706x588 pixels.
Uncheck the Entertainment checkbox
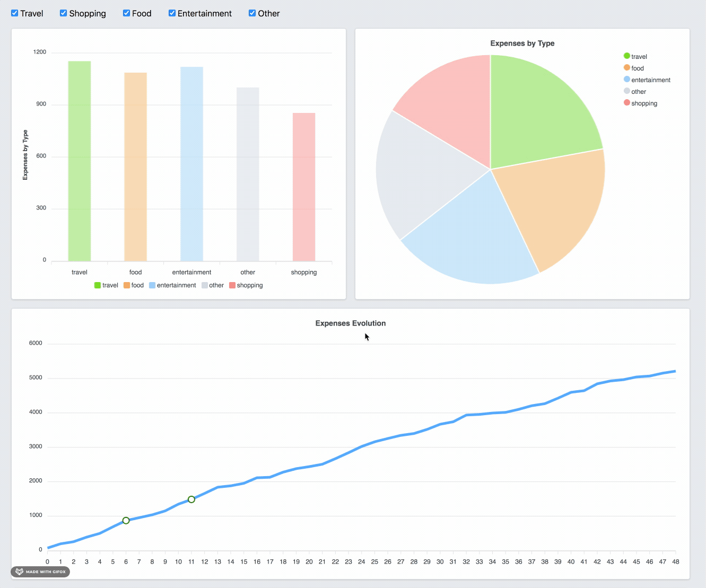point(172,13)
